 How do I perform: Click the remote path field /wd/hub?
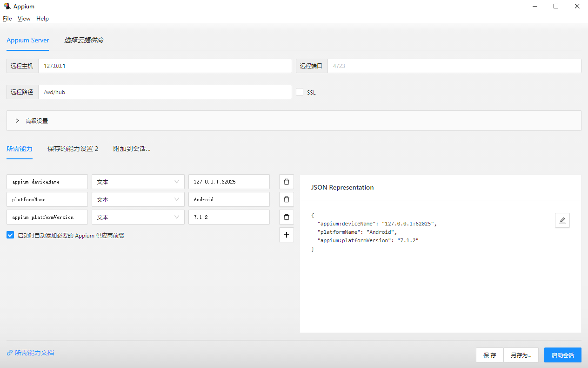coord(165,92)
